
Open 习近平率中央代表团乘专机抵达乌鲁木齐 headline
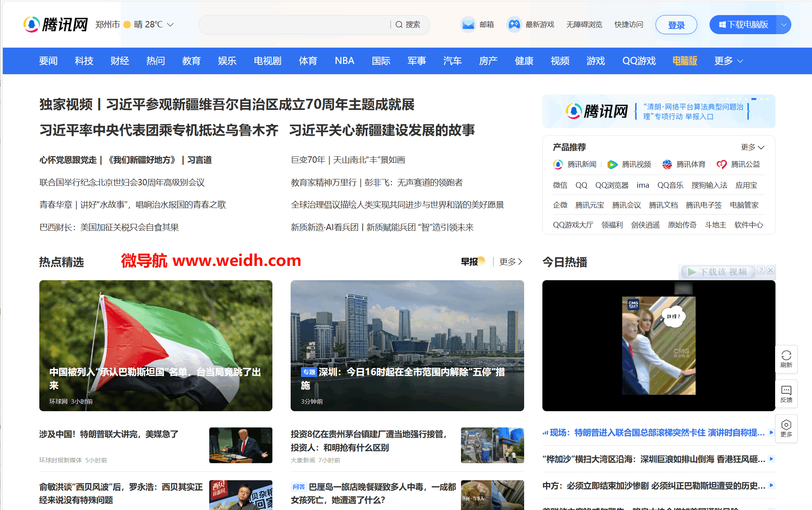pos(159,130)
